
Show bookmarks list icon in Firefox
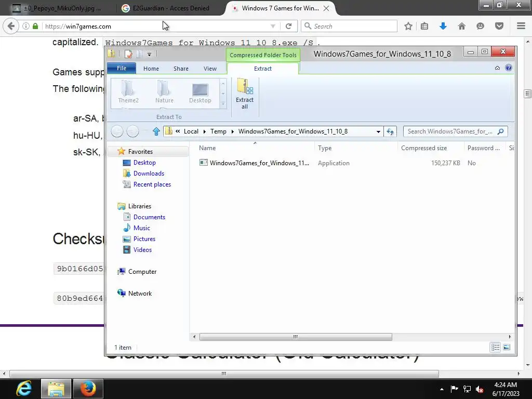[424, 26]
